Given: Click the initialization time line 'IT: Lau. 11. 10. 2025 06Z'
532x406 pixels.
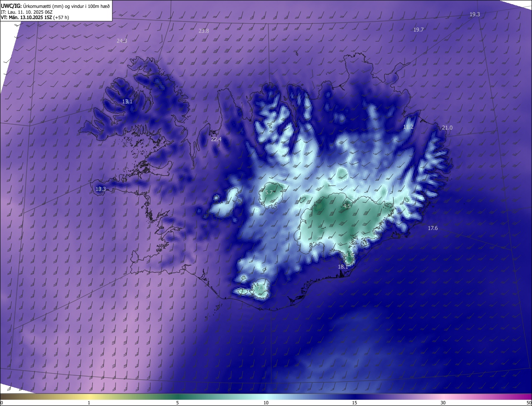Looking at the screenshot, I should coord(26,12).
